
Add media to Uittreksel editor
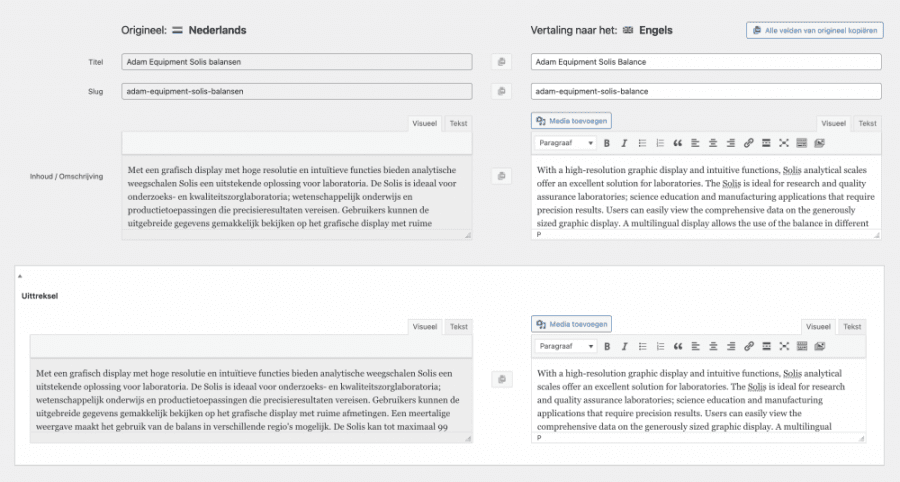tap(571, 324)
